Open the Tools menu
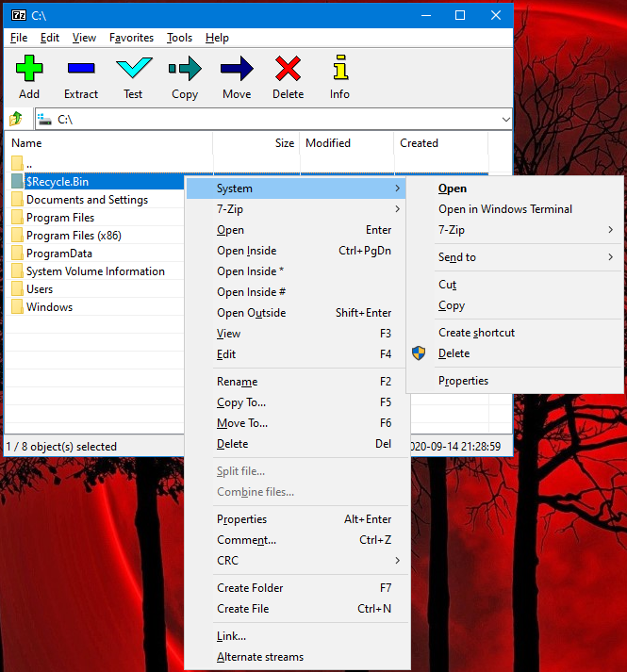Screen dimensions: 627x672 tap(179, 38)
